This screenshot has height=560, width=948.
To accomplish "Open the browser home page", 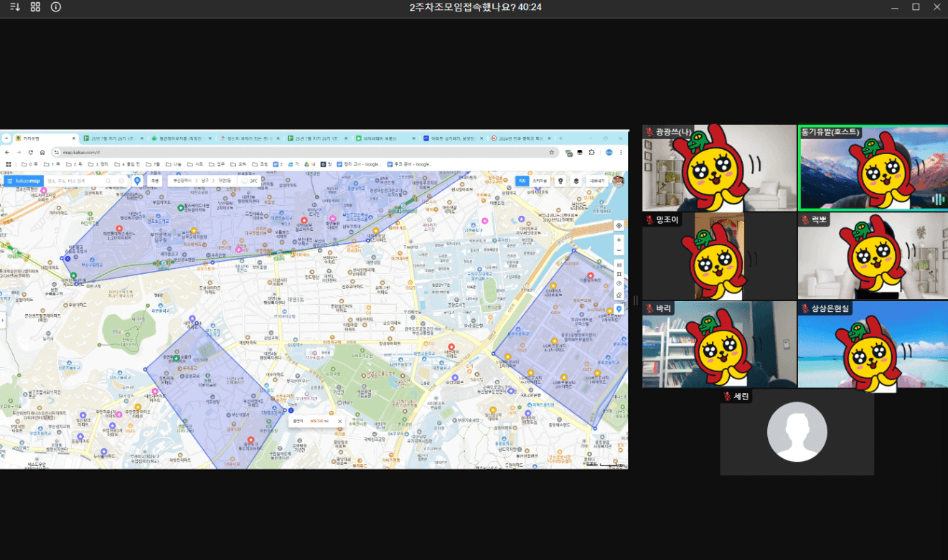I will [42, 152].
